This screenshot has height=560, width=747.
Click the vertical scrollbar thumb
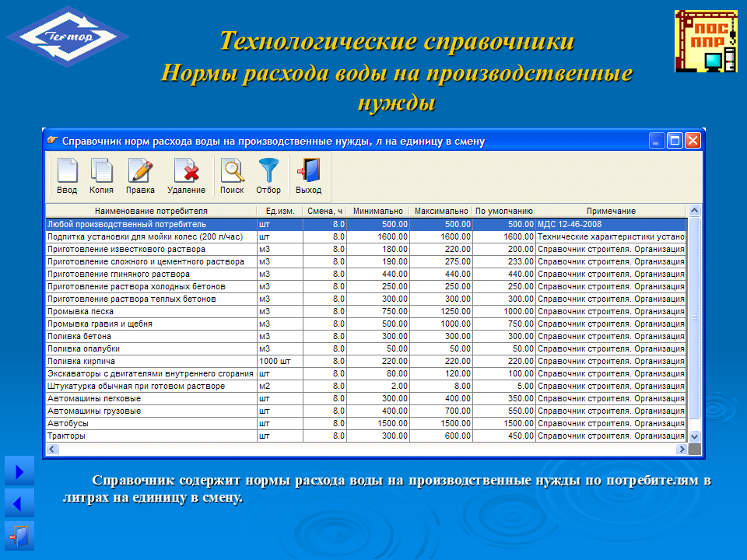click(x=694, y=318)
